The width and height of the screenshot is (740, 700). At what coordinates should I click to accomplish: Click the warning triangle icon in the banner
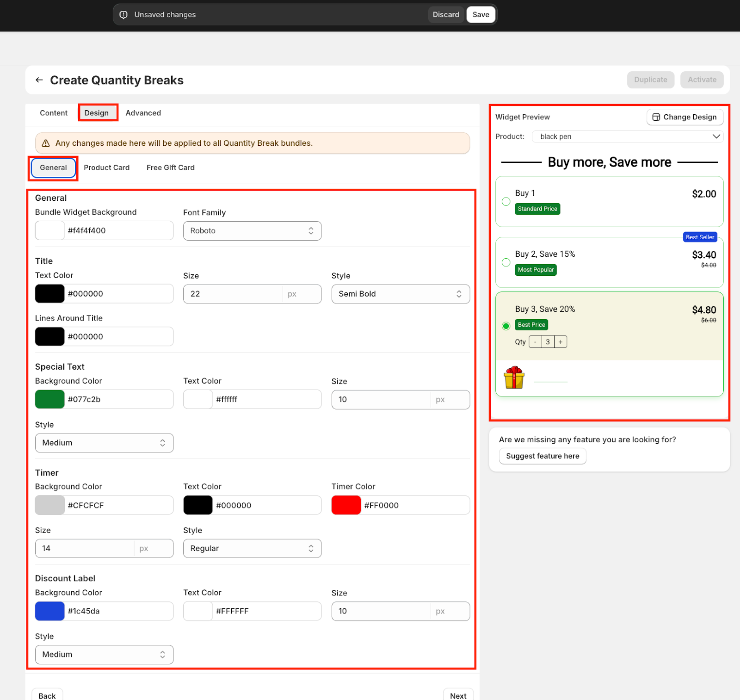click(46, 143)
